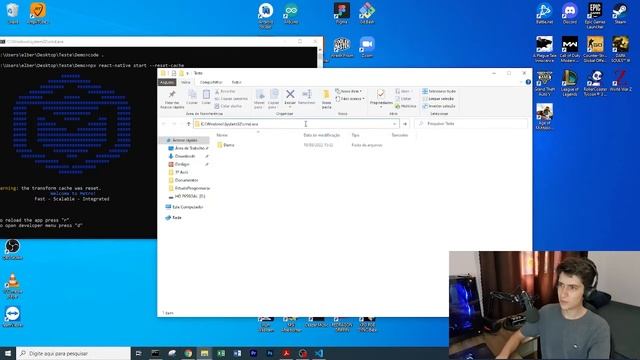
Task: Switch to Visual Studio Code on taskbar
Action: [319, 353]
